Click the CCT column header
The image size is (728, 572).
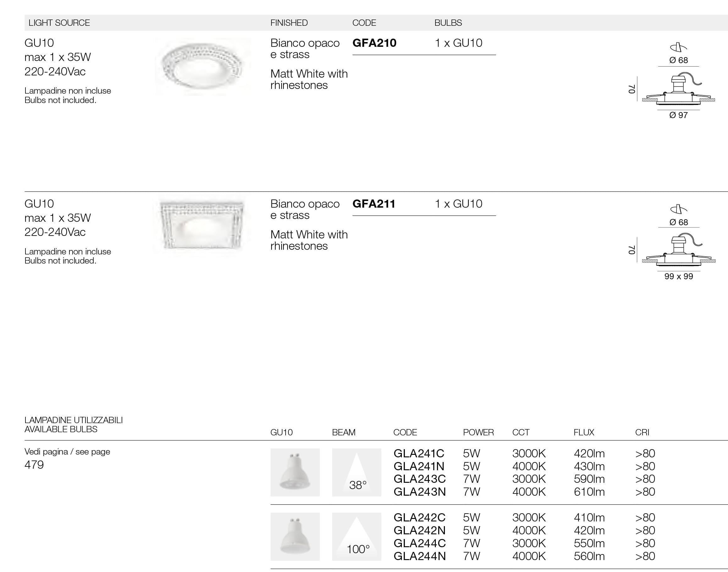521,432
